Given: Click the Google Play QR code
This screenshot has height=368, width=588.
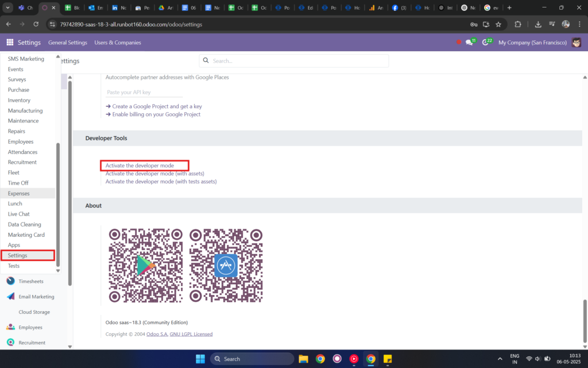Looking at the screenshot, I should click(x=145, y=266).
